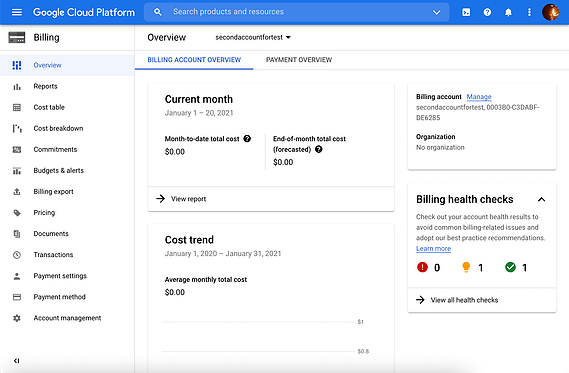This screenshot has width=569, height=373.
Task: Click Learn more link
Action: pyautogui.click(x=434, y=249)
